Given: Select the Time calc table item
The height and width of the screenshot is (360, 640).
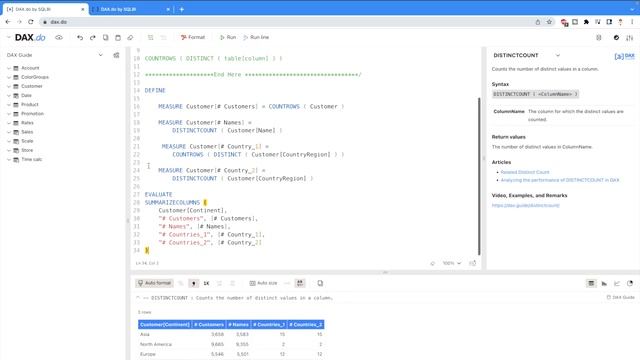Looking at the screenshot, I should [31, 160].
